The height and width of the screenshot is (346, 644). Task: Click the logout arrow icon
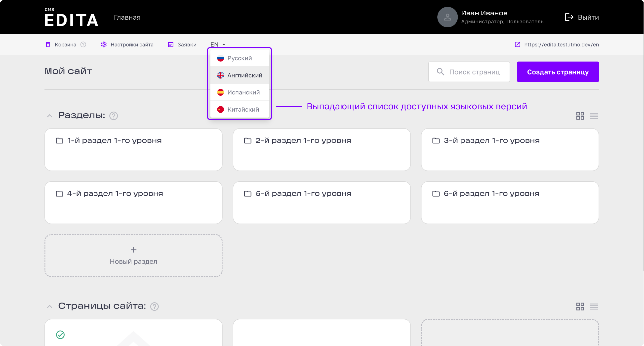coord(569,17)
